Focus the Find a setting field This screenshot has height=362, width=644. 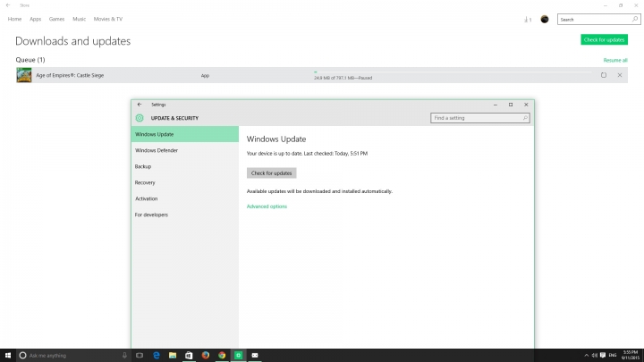click(480, 118)
